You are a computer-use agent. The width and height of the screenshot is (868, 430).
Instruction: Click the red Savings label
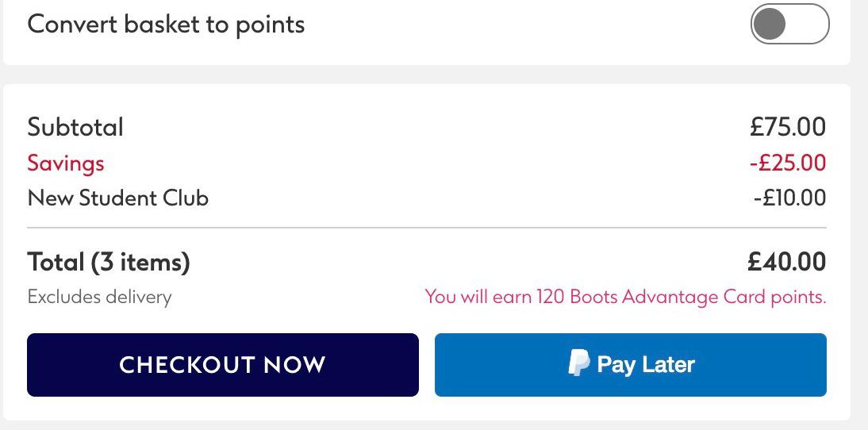66,163
